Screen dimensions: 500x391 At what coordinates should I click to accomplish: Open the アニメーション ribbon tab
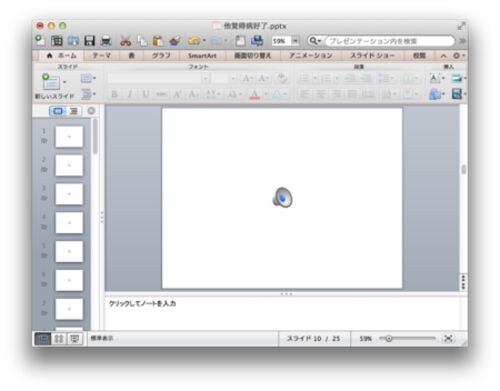[x=311, y=56]
